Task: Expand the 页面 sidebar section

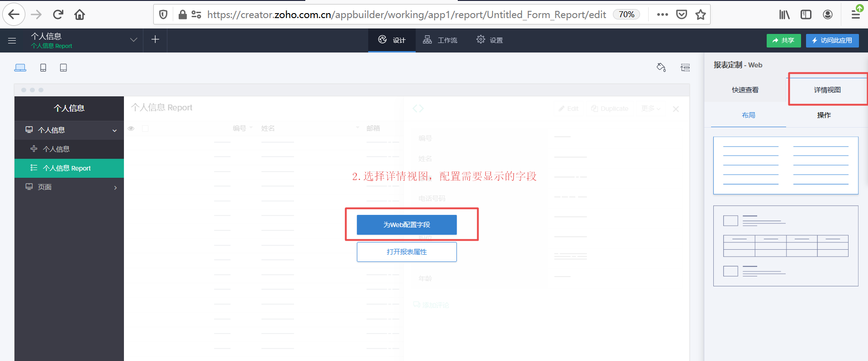Action: pyautogui.click(x=115, y=187)
